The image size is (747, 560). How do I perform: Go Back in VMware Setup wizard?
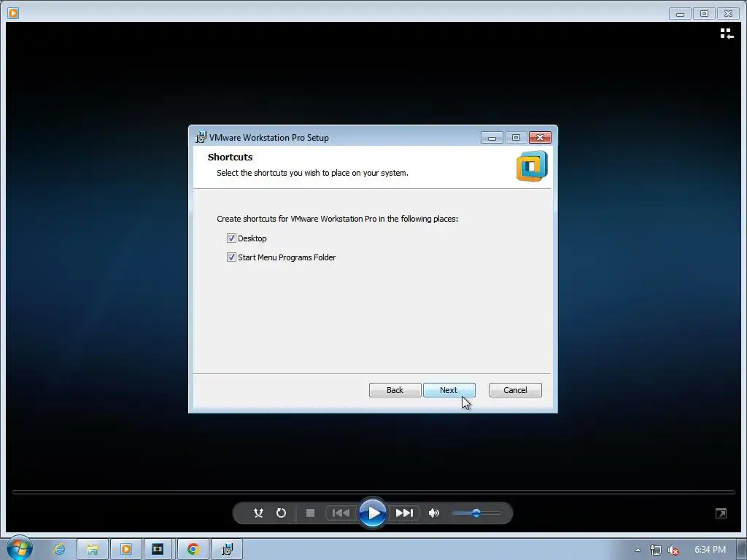(395, 390)
